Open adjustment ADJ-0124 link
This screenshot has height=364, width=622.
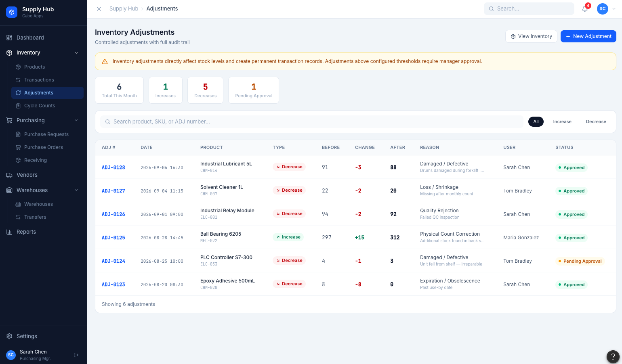coord(113,261)
